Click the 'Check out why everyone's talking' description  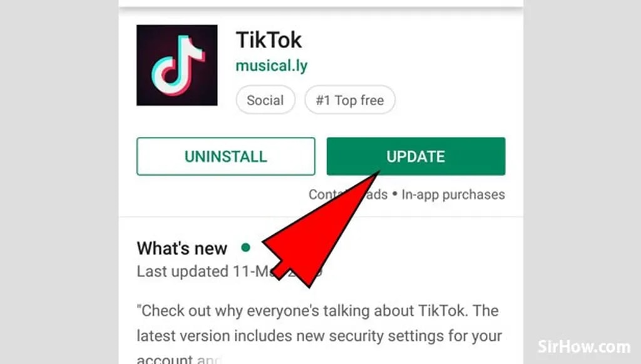pyautogui.click(x=317, y=311)
